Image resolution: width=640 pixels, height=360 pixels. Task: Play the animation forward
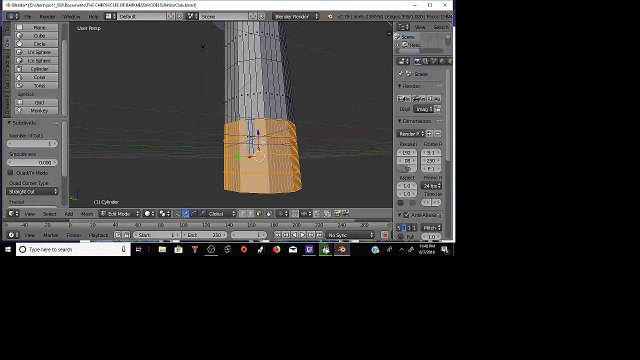302,235
